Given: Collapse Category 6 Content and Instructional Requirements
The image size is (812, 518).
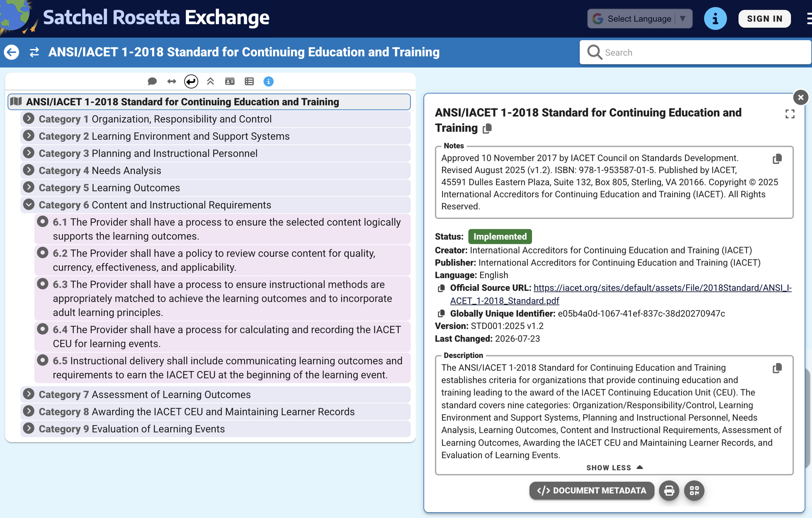Looking at the screenshot, I should pos(29,204).
